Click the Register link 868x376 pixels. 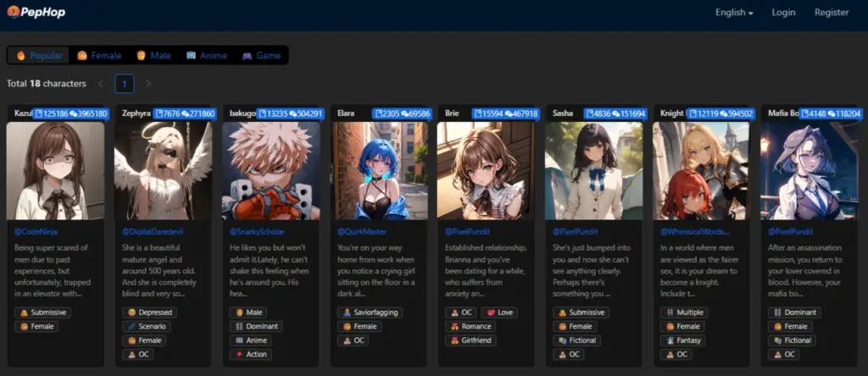tap(832, 12)
